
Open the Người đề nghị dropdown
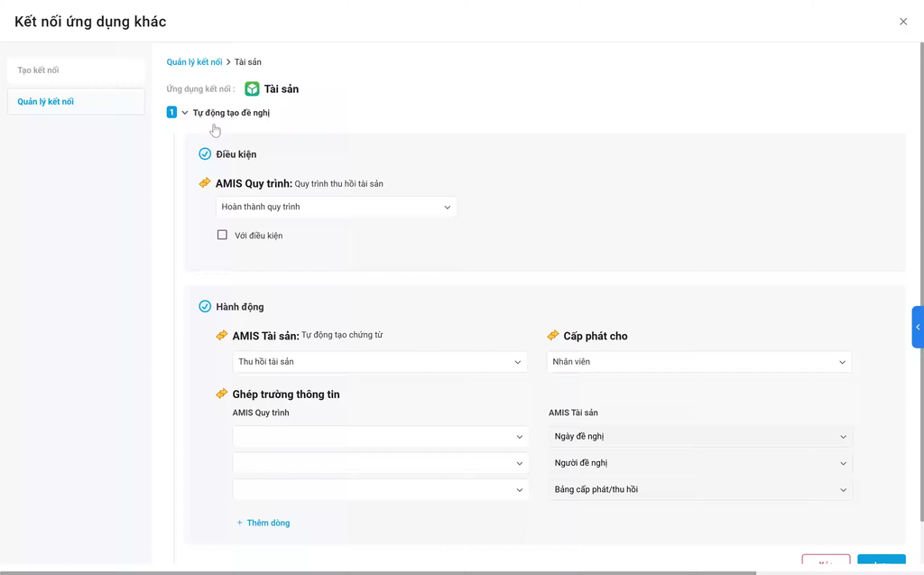coord(700,463)
